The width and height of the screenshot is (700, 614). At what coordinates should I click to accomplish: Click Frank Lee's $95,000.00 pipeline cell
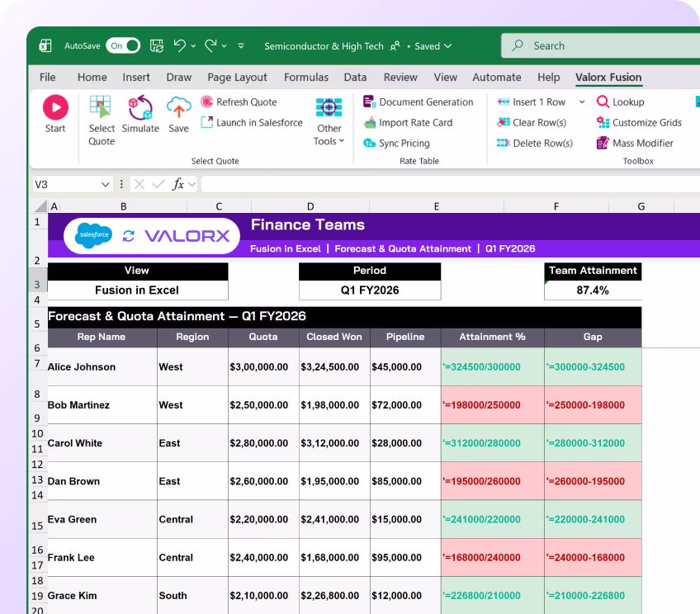point(405,557)
